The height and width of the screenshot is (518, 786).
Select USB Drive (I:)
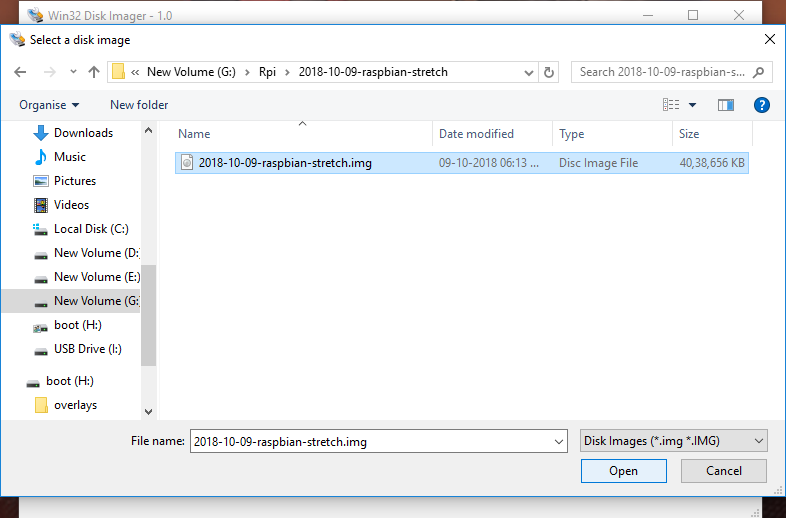(x=88, y=349)
